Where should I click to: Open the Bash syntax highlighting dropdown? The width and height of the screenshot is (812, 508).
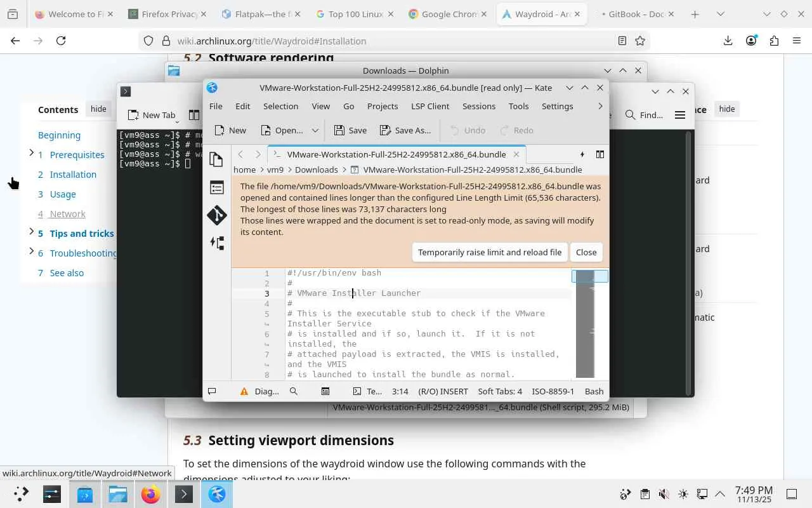[594, 391]
